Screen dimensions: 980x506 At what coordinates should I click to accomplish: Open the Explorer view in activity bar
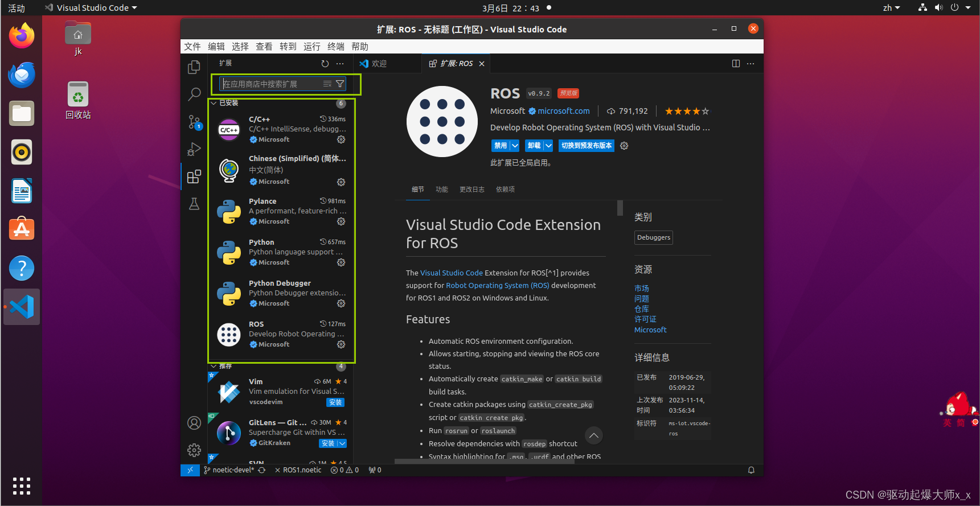click(194, 67)
